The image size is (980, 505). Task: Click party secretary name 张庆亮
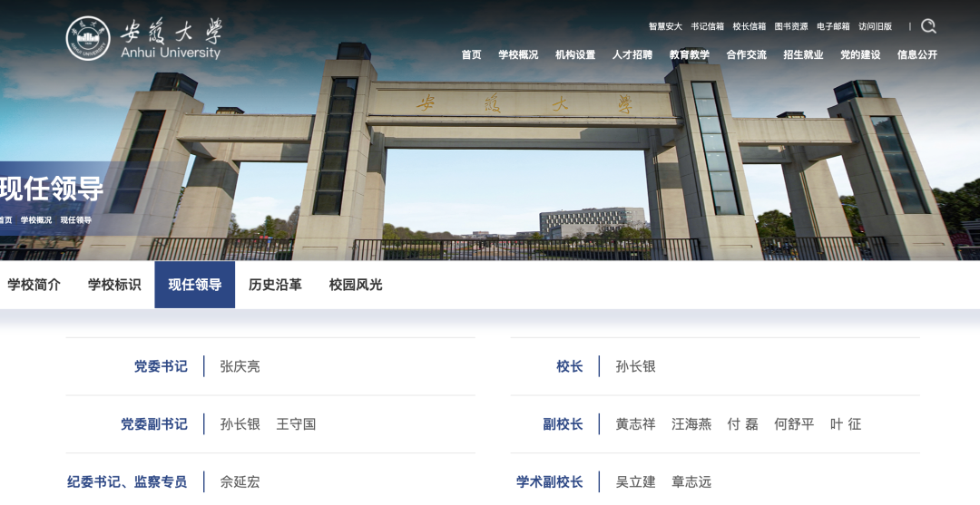[240, 366]
